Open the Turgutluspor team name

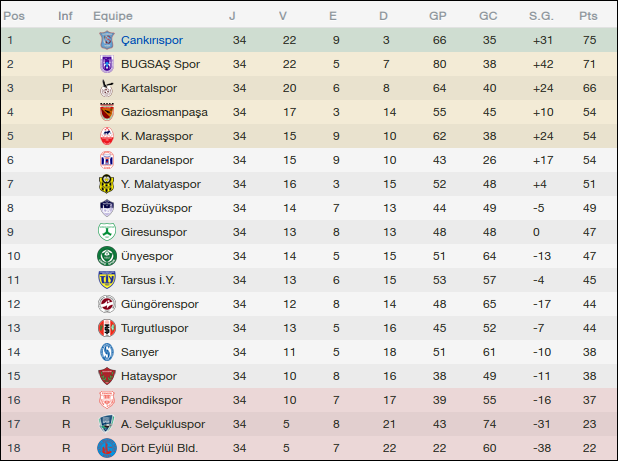pos(157,328)
